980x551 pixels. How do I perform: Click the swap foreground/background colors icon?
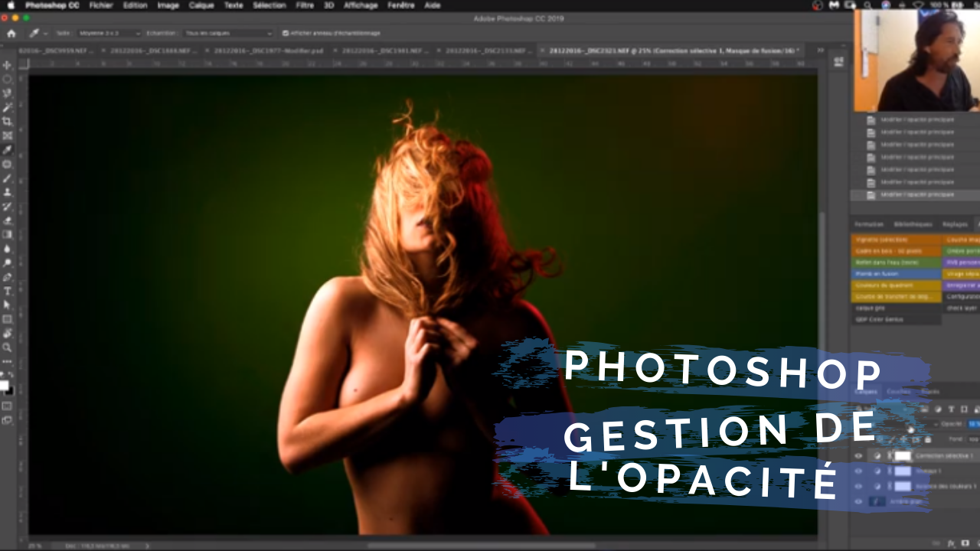(x=11, y=375)
